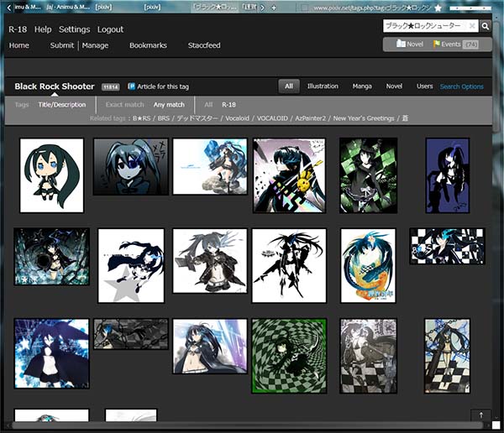Switch to the Illustration tab
Image resolution: width=504 pixels, height=433 pixels.
tap(323, 86)
